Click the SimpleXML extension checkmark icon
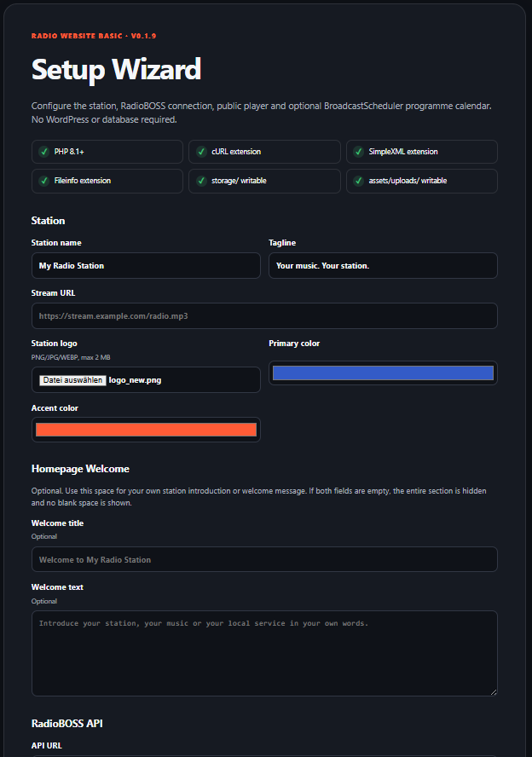 (359, 152)
